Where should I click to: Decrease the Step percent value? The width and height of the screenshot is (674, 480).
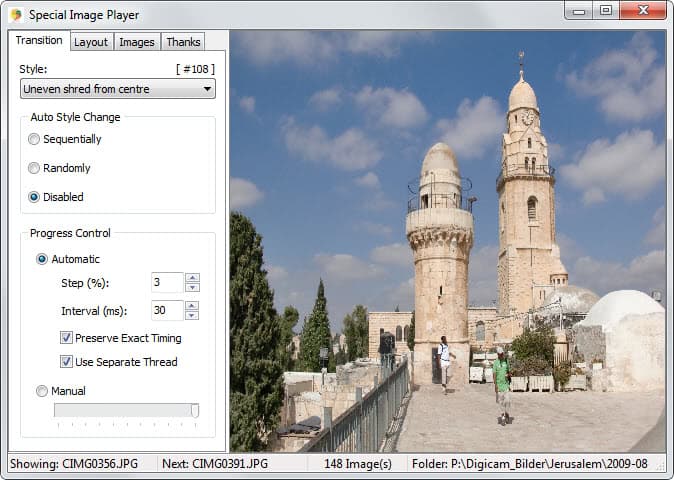tap(193, 288)
